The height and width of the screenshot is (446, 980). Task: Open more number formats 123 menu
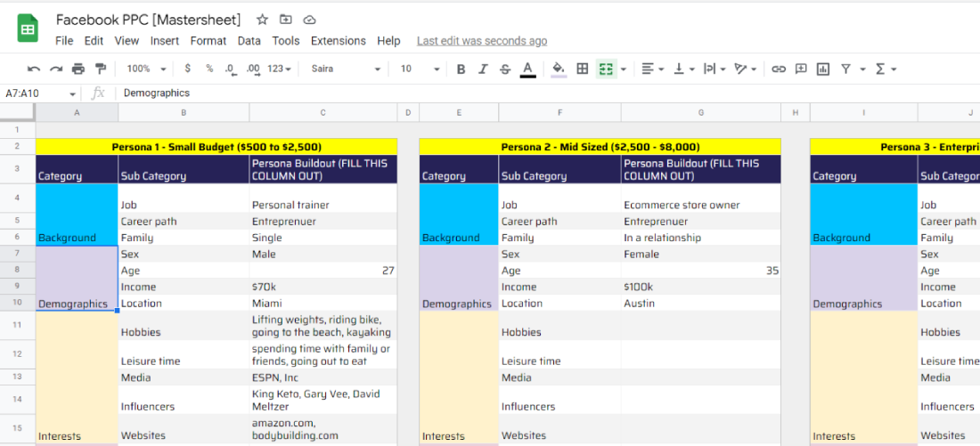(x=280, y=69)
